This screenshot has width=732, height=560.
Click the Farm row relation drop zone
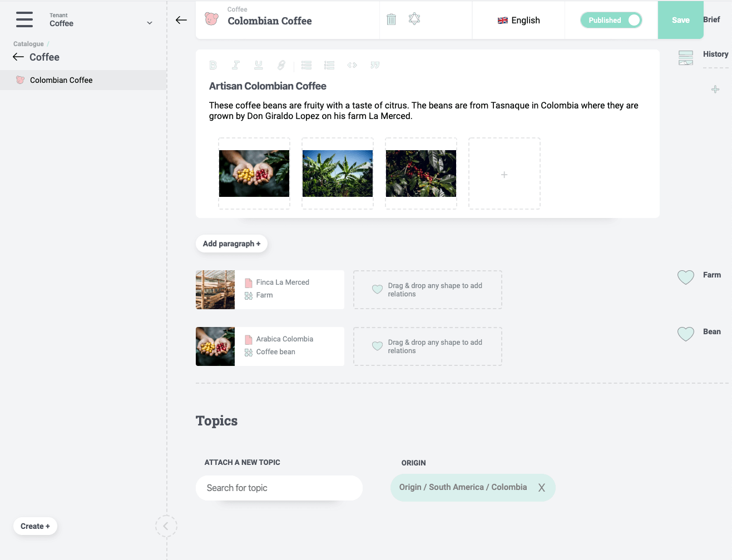click(428, 290)
